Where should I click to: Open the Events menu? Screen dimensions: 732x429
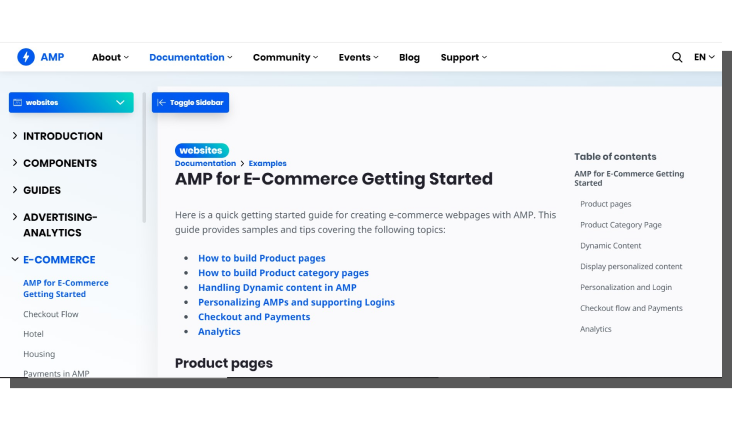tap(358, 57)
